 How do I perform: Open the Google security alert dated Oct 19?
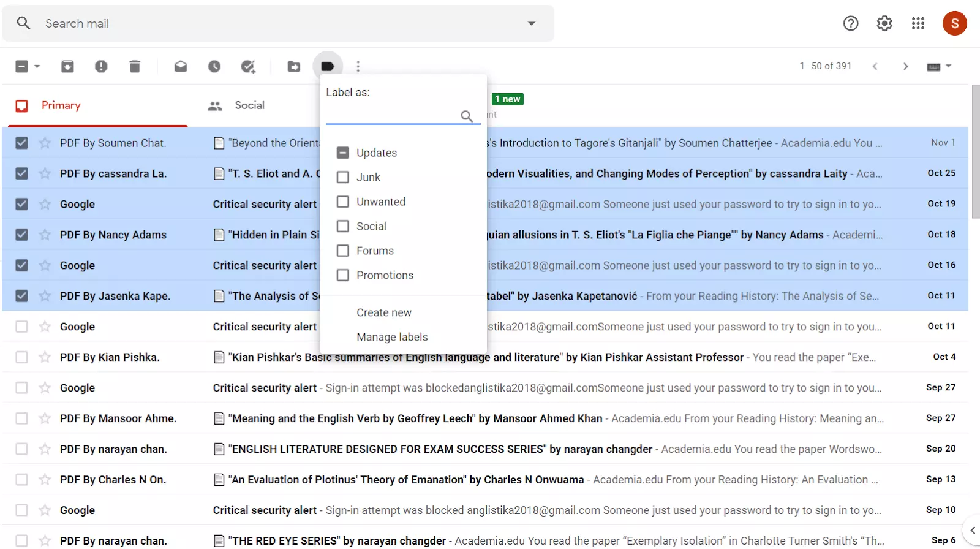coord(485,204)
